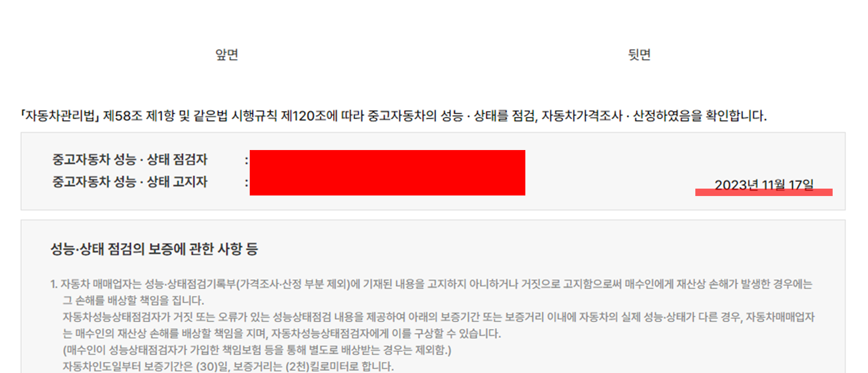Switch to the 뒷면 tab
This screenshot has width=868, height=373.
pos(639,54)
